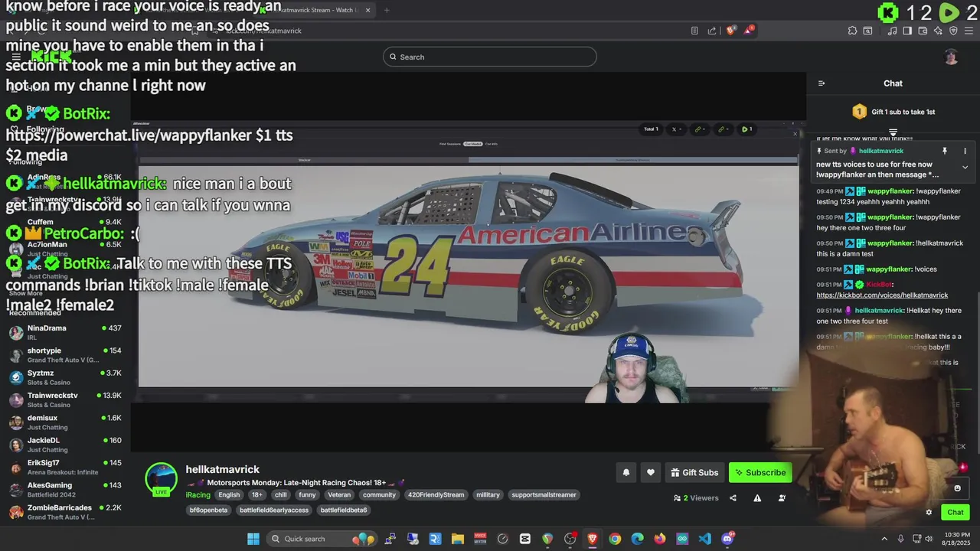The image size is (980, 551).
Task: Open the browser extensions puzzle icon
Action: [852, 31]
